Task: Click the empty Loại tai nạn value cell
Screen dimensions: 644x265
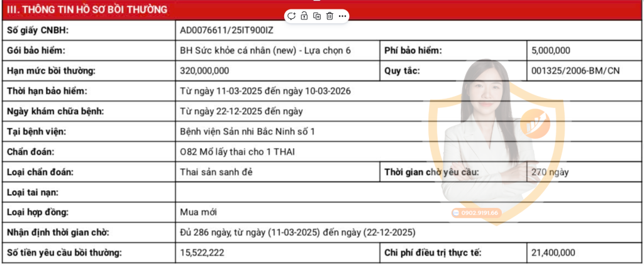Action: pyautogui.click(x=402, y=192)
